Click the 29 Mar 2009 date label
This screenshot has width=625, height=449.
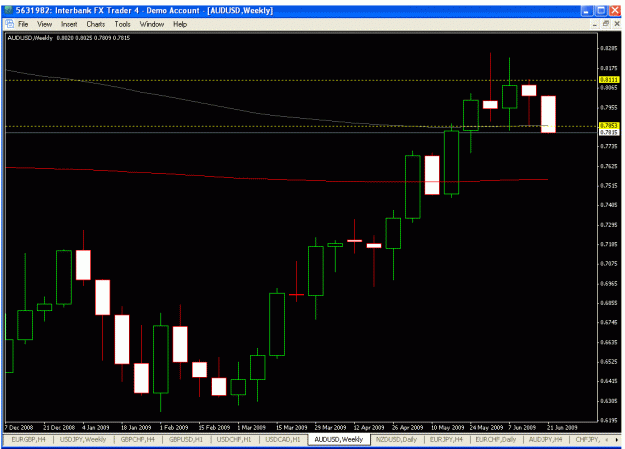330,427
